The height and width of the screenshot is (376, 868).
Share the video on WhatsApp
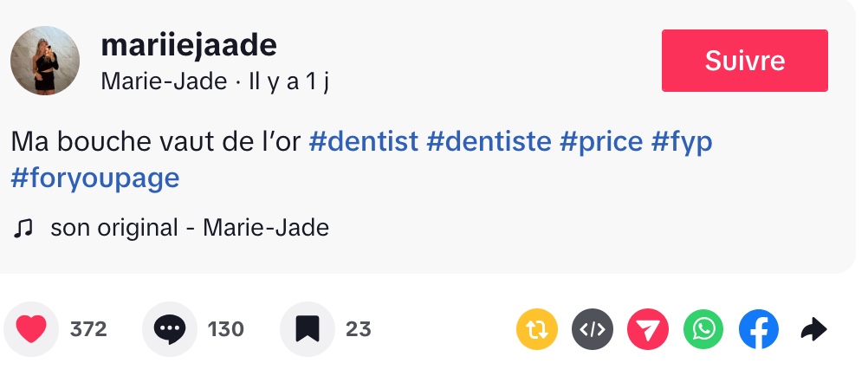point(703,329)
